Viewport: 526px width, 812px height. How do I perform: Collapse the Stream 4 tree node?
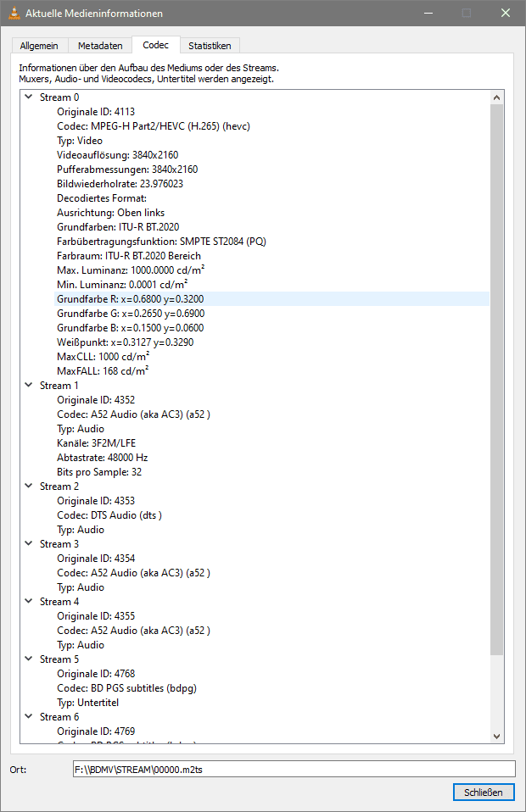coord(29,601)
